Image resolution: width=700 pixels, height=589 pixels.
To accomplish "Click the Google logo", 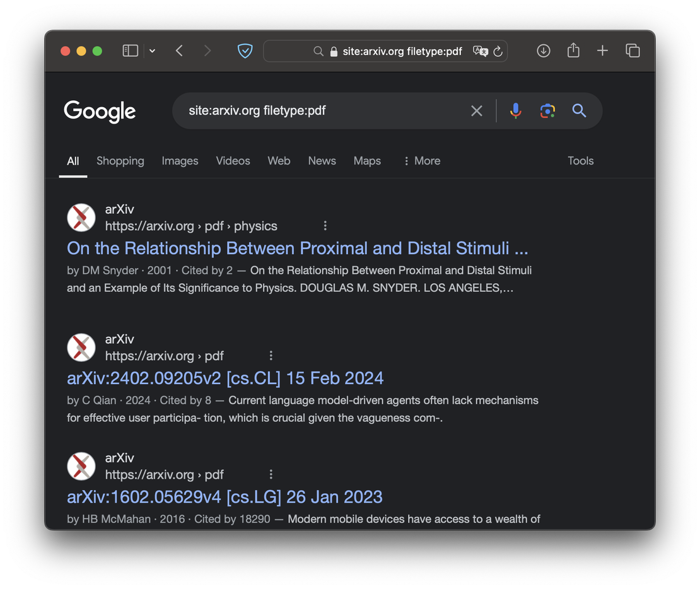I will point(100,111).
